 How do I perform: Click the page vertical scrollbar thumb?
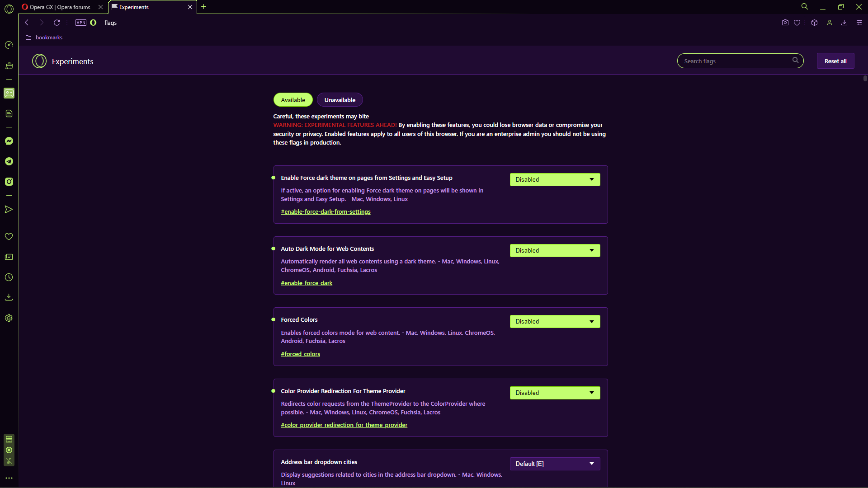point(865,79)
